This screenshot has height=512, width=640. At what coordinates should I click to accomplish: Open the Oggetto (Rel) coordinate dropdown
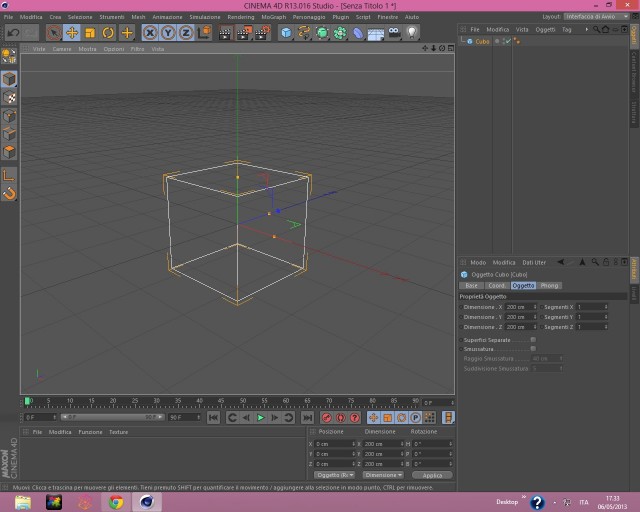[334, 475]
